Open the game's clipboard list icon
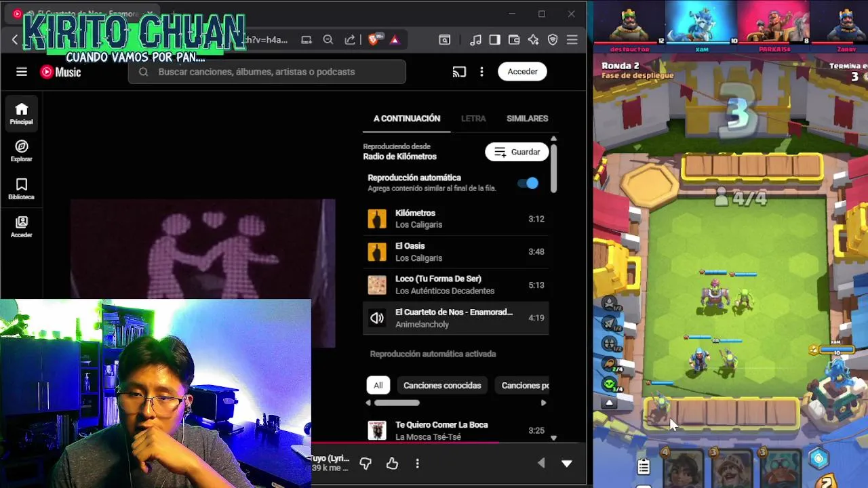This screenshot has width=868, height=488. click(644, 466)
